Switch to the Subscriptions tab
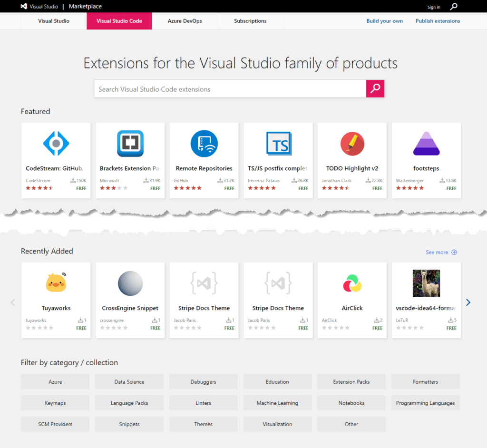487x448 pixels. 250,21
